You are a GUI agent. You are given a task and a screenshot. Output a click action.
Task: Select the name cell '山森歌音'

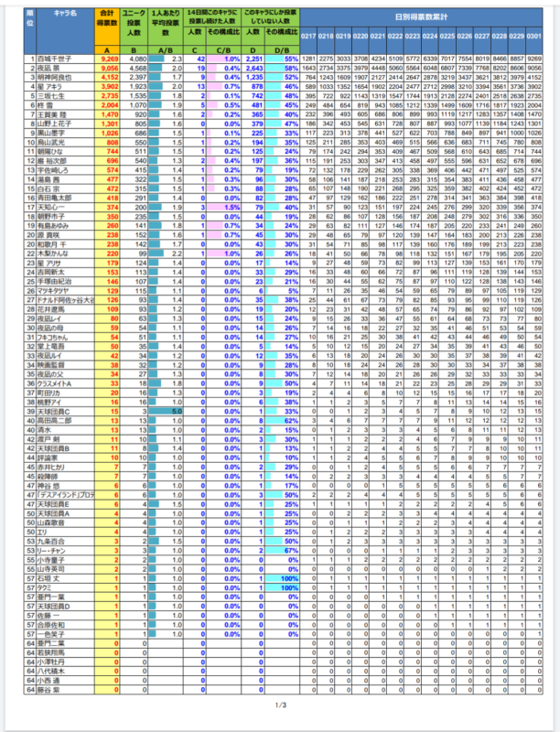65,522
